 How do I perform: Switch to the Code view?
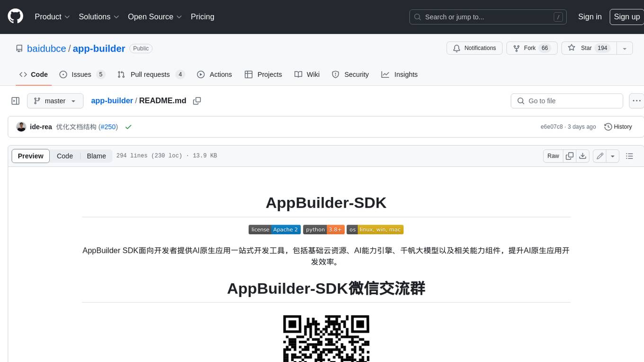(65, 156)
